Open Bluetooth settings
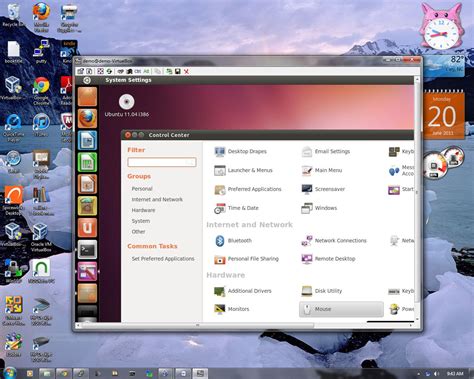Image resolution: width=474 pixels, height=379 pixels. click(233, 241)
